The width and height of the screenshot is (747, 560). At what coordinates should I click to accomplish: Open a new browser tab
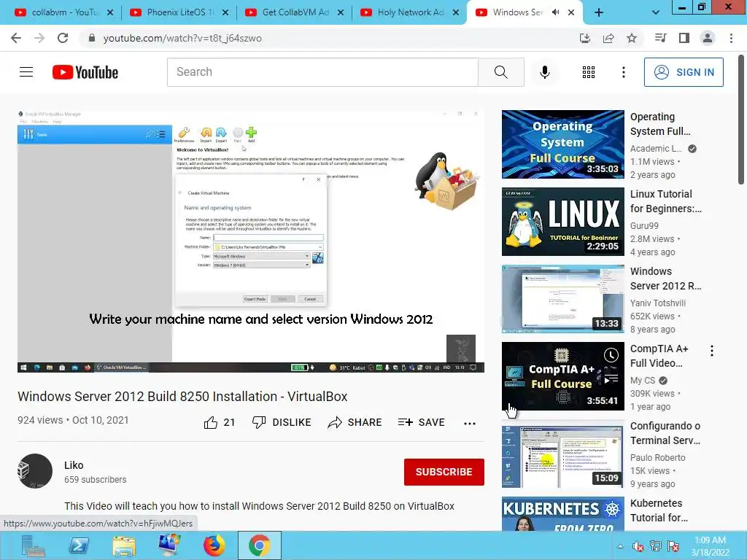[x=599, y=13]
